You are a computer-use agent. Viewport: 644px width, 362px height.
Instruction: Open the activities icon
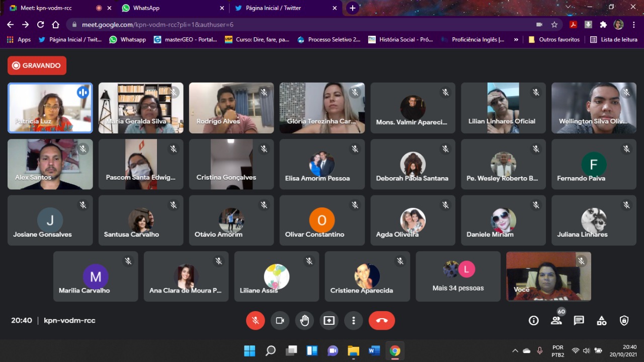pos(602,321)
